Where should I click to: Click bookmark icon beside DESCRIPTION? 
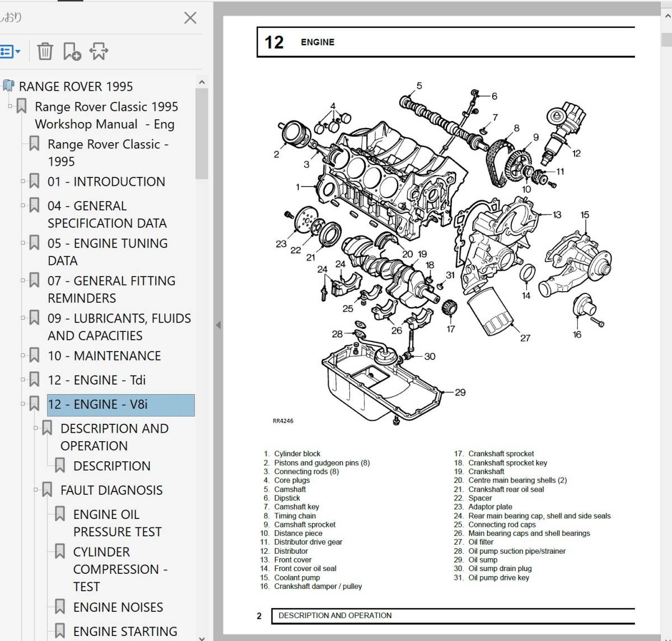(60, 465)
